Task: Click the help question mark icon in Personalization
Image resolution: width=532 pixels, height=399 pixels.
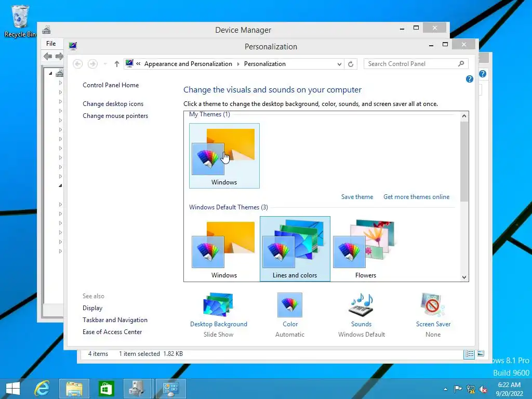Action: pos(470,79)
